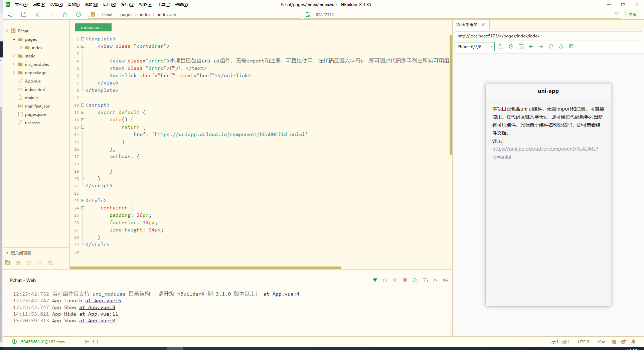Click the new file icon in toolbar

pos(10,14)
